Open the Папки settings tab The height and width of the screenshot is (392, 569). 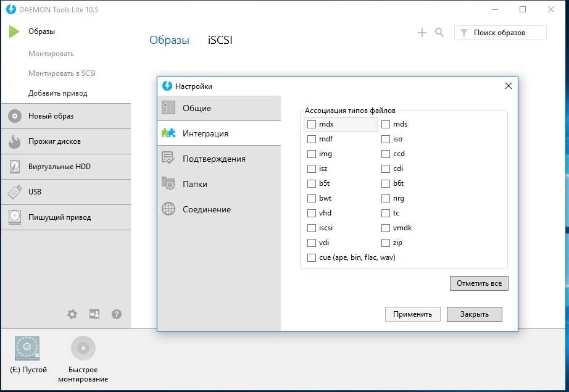tap(219, 184)
